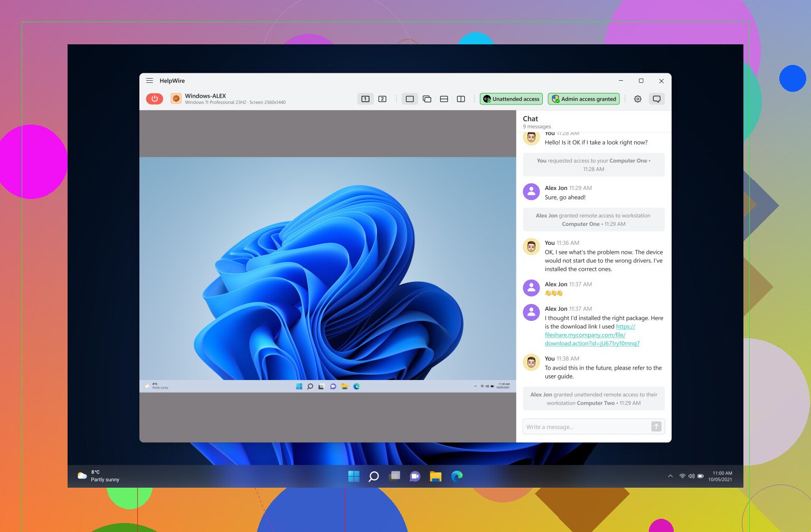This screenshot has height=532, width=811.
Task: Open HelpWire settings gear
Action: [x=638, y=99]
